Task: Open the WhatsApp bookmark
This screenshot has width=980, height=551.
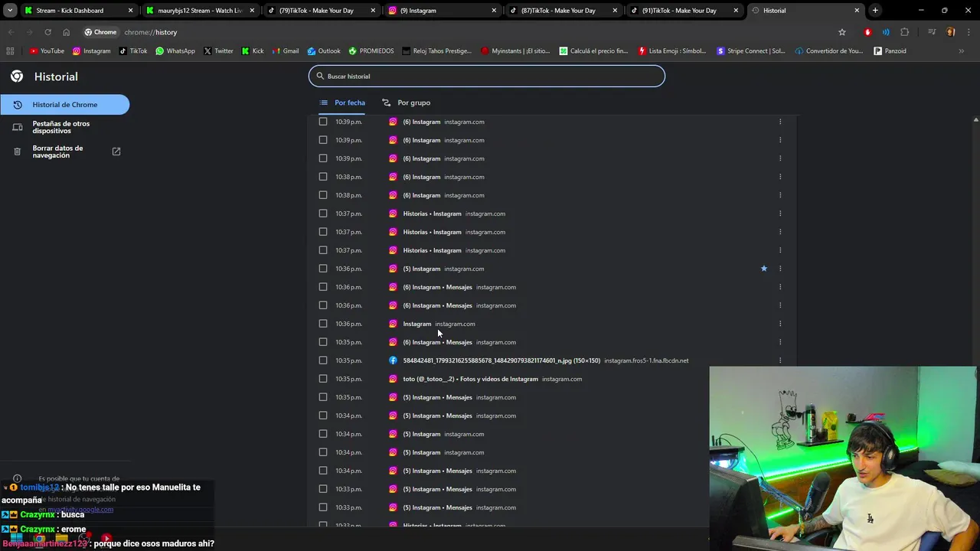Action: pos(175,51)
